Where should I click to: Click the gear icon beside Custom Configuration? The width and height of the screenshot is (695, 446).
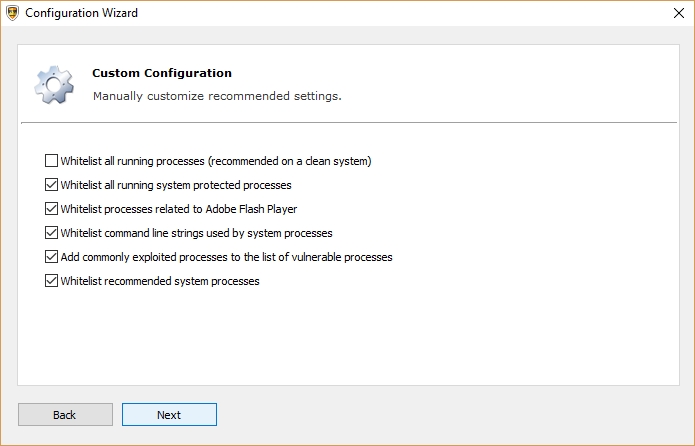pyautogui.click(x=53, y=85)
